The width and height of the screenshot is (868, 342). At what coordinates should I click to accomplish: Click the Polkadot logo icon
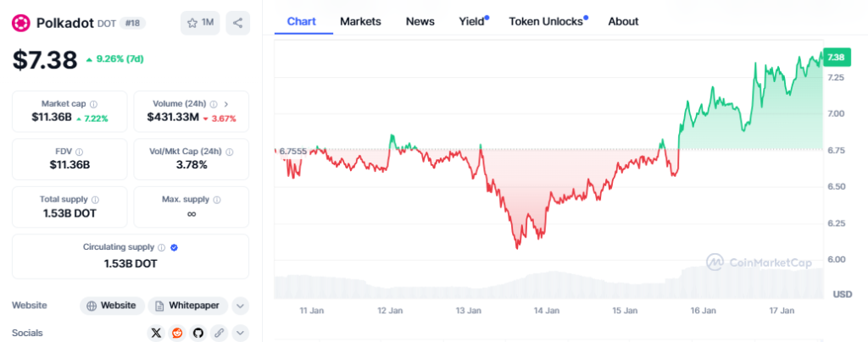click(20, 23)
